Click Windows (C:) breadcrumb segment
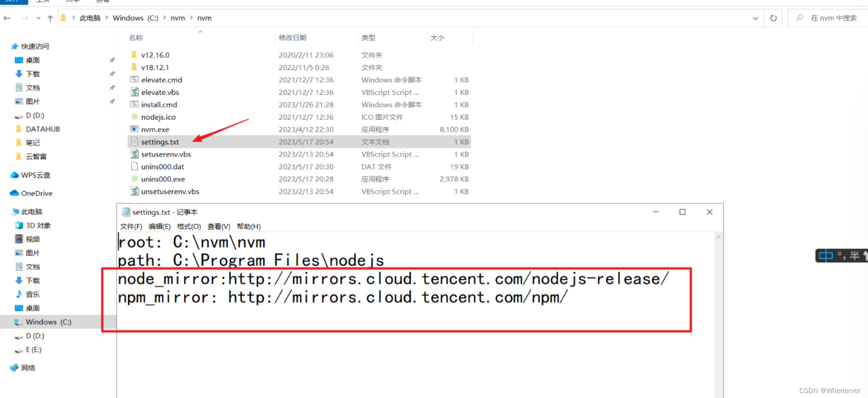Image resolution: width=868 pixels, height=398 pixels. click(135, 18)
